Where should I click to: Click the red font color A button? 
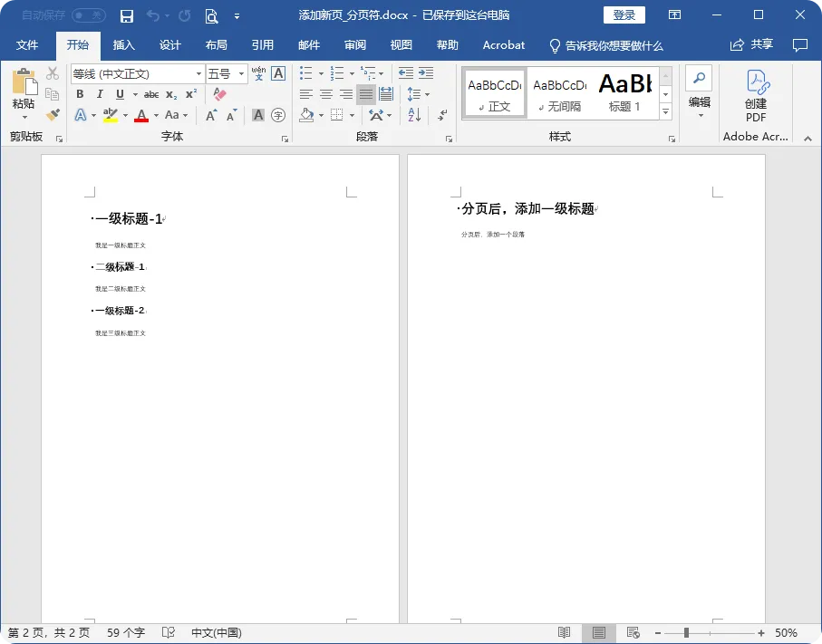point(141,115)
